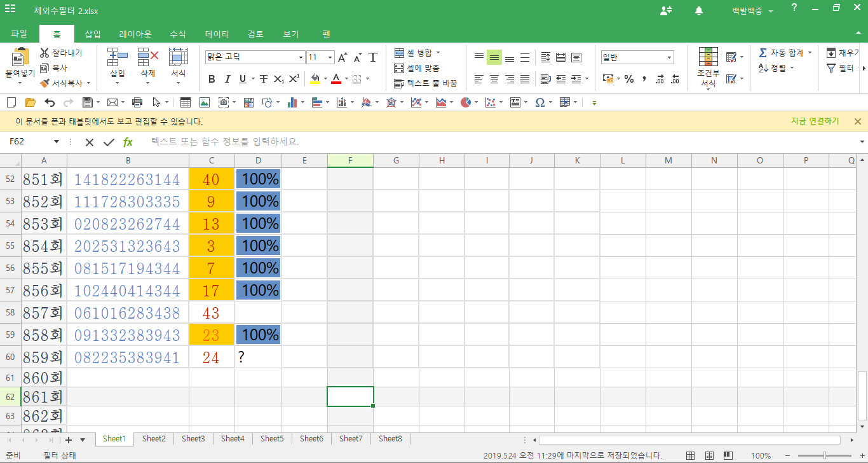
Task: Insert a pie chart from toolbar
Action: pyautogui.click(x=466, y=102)
